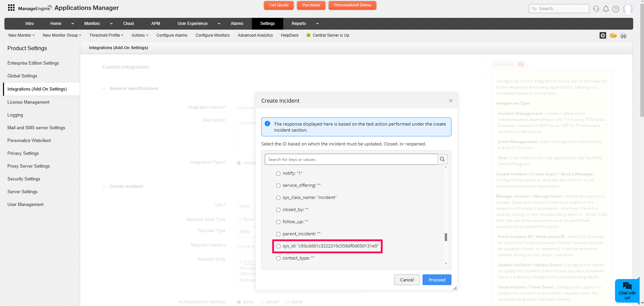Select the sys_class_name incident option

[279, 198]
